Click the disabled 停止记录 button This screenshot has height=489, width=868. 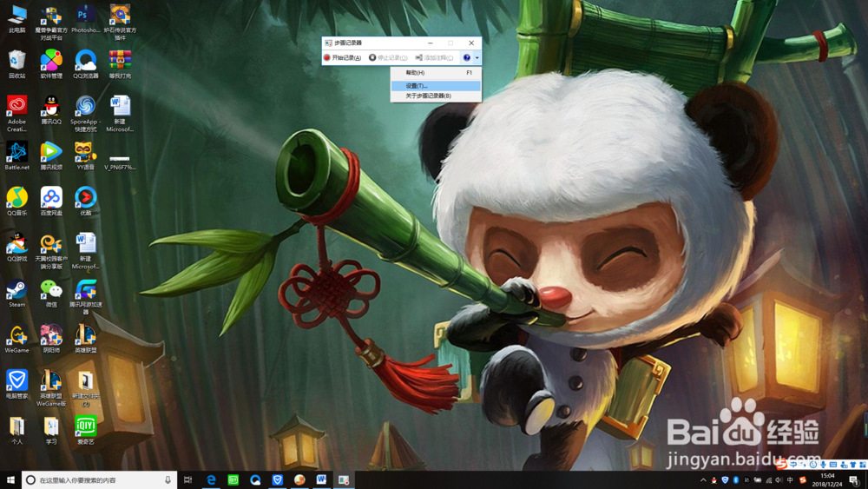coord(388,57)
